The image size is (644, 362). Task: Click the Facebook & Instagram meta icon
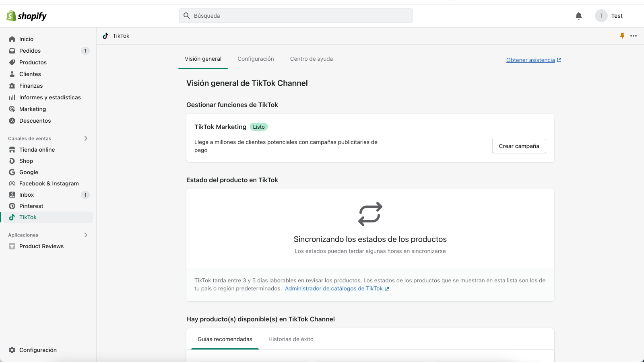tap(12, 183)
